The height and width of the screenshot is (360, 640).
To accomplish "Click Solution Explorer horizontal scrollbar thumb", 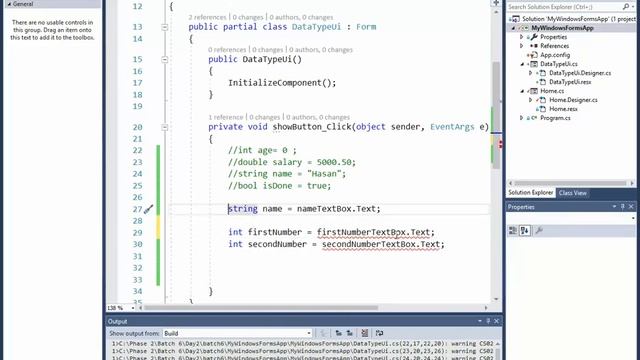I will click(570, 183).
